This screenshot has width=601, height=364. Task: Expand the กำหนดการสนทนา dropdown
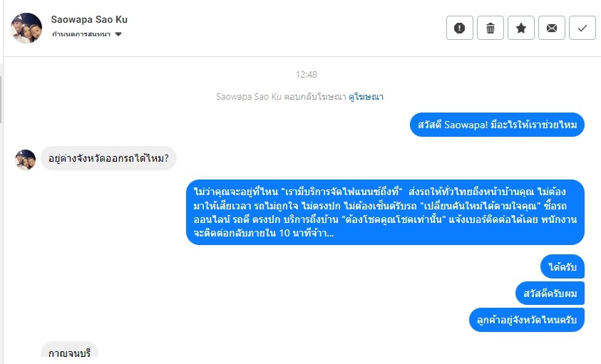118,34
